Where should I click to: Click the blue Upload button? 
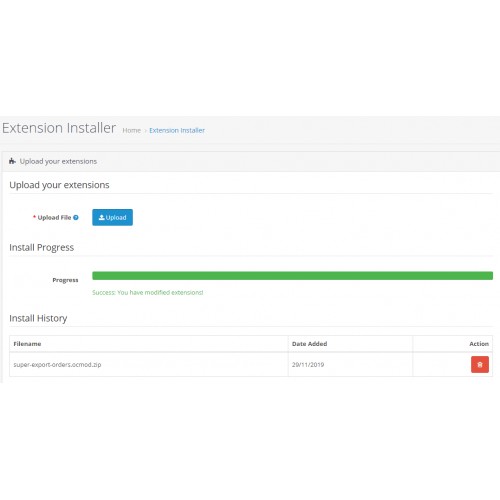112,217
